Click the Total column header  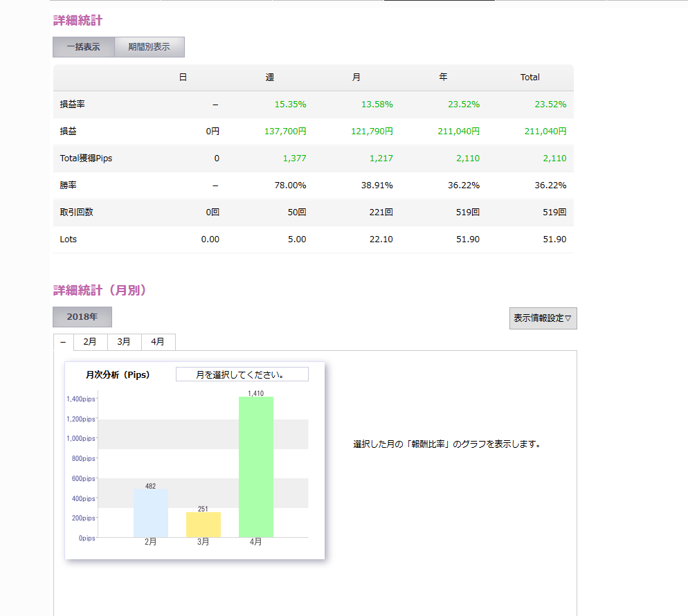[x=529, y=78]
